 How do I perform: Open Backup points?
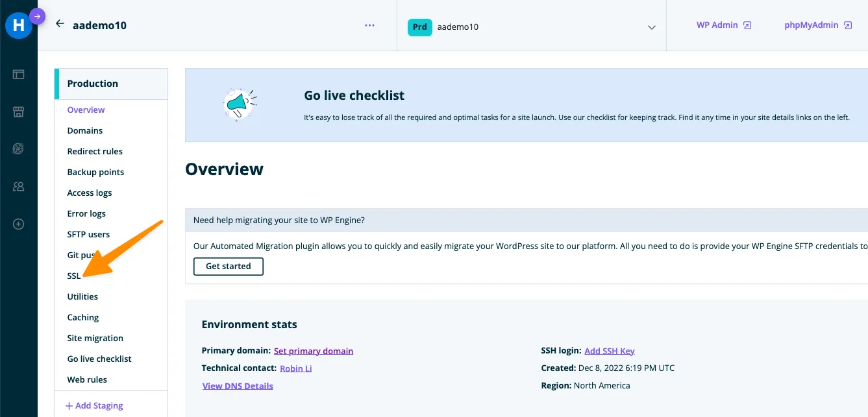click(95, 172)
